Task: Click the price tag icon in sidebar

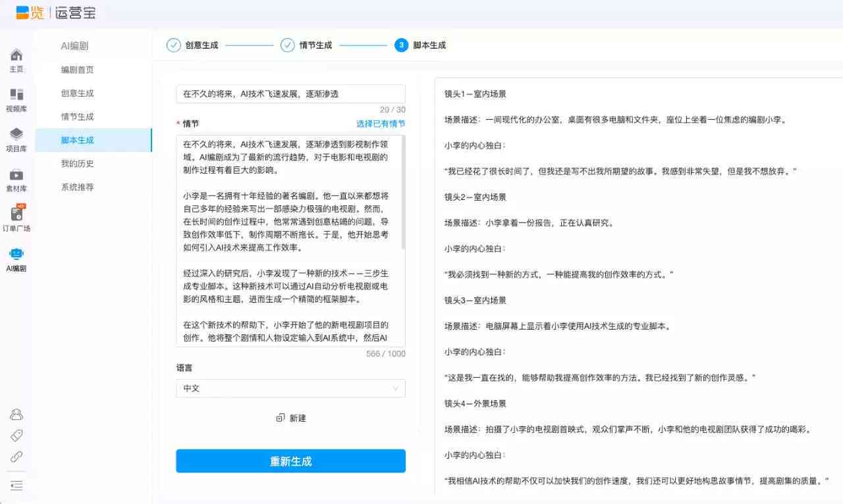Action: coord(16,436)
